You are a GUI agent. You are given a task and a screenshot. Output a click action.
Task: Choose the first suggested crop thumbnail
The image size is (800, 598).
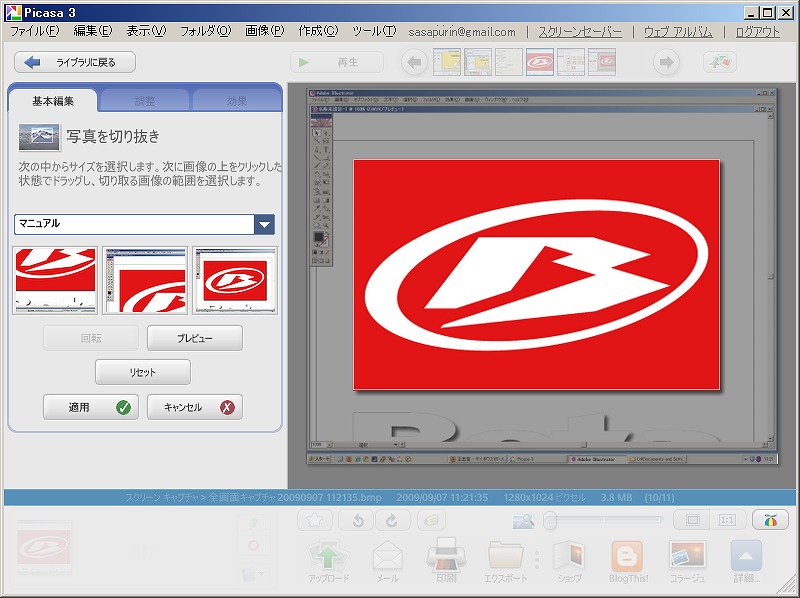55,280
